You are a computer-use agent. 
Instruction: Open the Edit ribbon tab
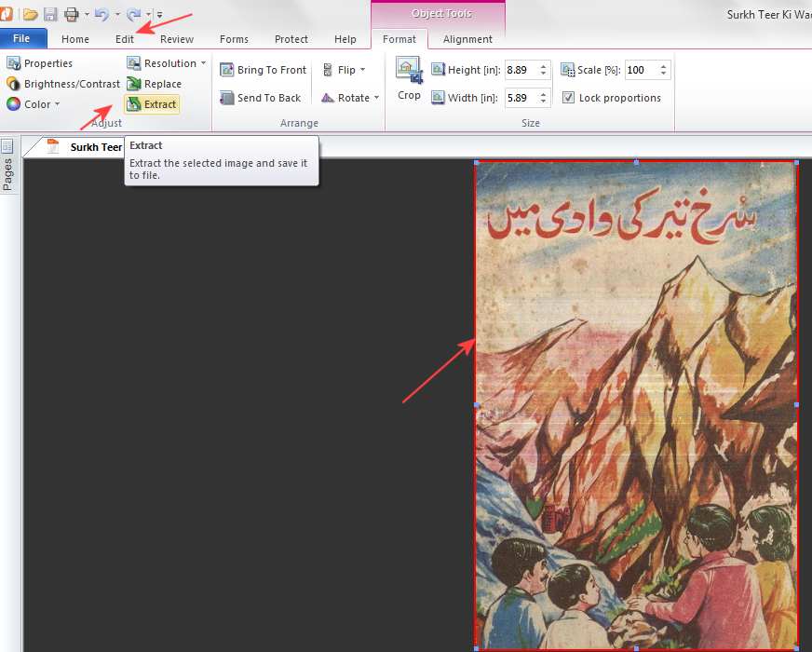coord(125,39)
